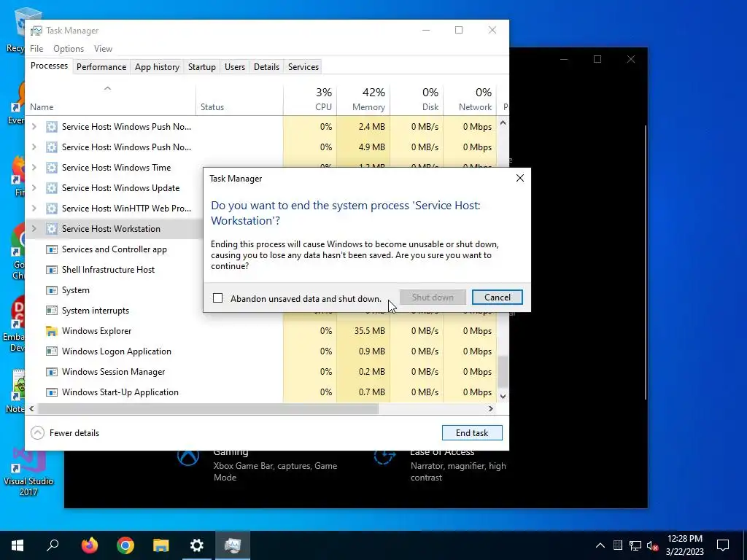Open the View menu
Screen dimensions: 747x560
click(103, 49)
